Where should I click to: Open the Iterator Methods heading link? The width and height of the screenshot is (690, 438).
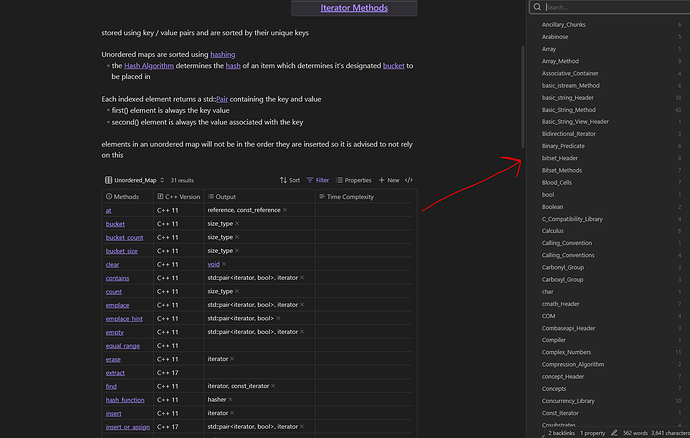[354, 8]
